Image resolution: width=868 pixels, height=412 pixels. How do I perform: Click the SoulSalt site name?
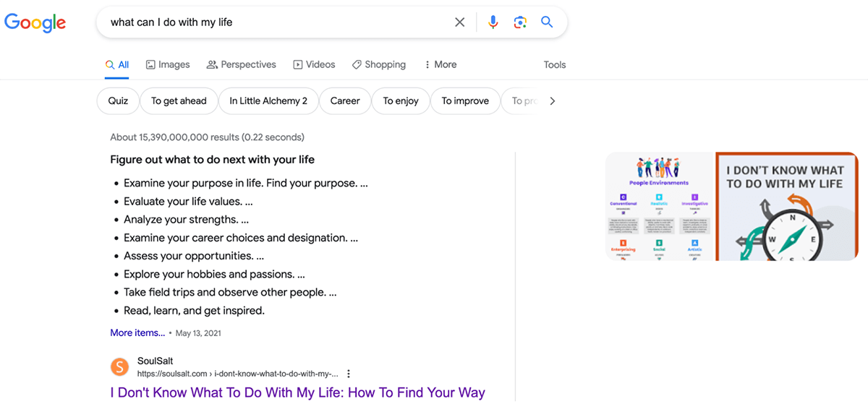[x=156, y=361]
